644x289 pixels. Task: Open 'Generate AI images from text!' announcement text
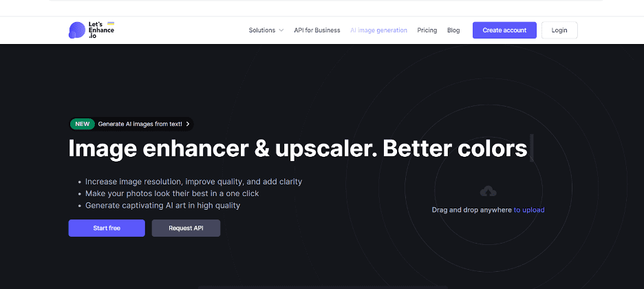coord(140,125)
